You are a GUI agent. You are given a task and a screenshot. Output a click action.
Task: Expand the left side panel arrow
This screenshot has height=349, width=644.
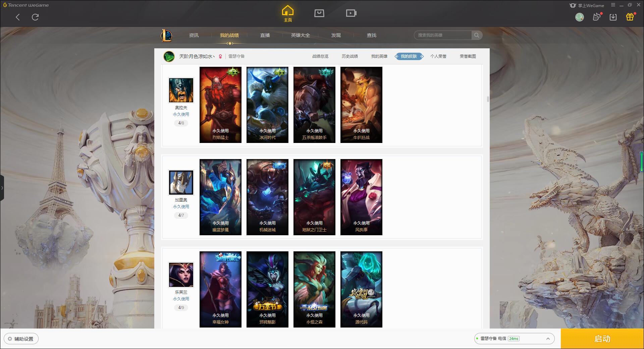point(2,188)
